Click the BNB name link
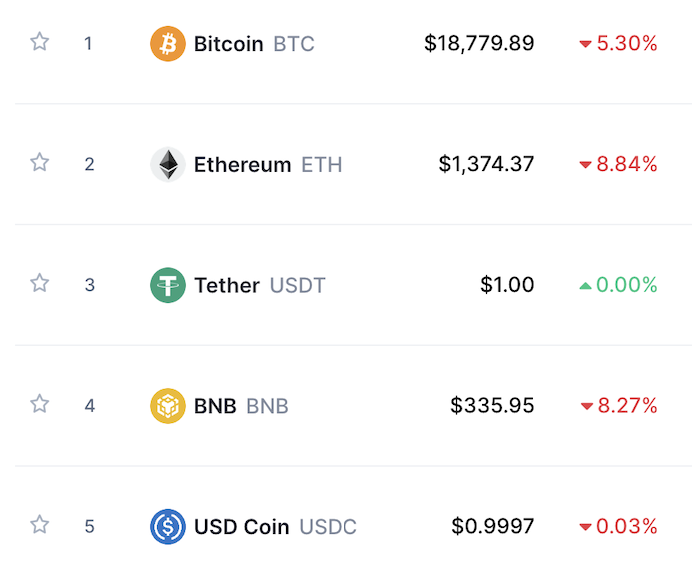The image size is (692, 570). [215, 406]
